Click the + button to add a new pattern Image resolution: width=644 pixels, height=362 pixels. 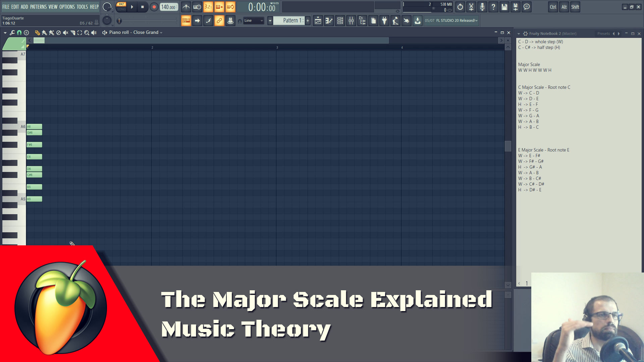coord(308,20)
